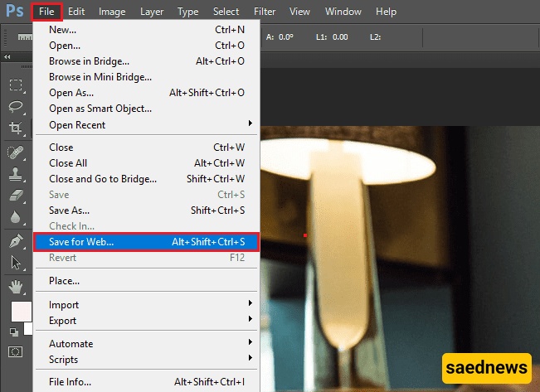Activate the Eraser tool

pyautogui.click(x=16, y=196)
